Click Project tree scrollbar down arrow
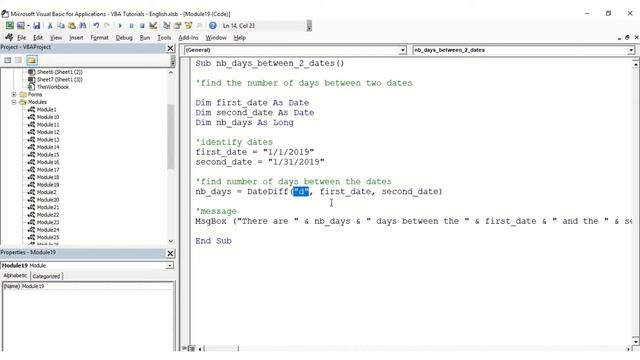 (x=171, y=241)
